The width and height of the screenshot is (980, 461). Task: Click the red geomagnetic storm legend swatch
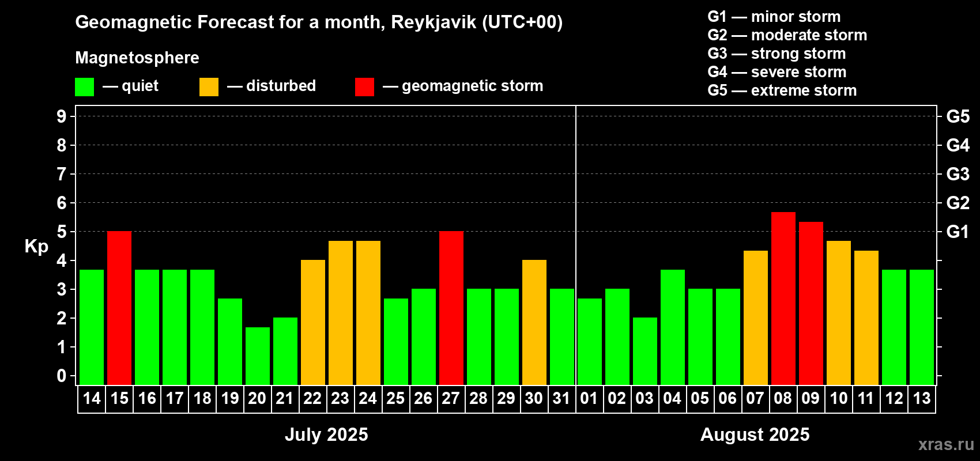click(x=364, y=87)
